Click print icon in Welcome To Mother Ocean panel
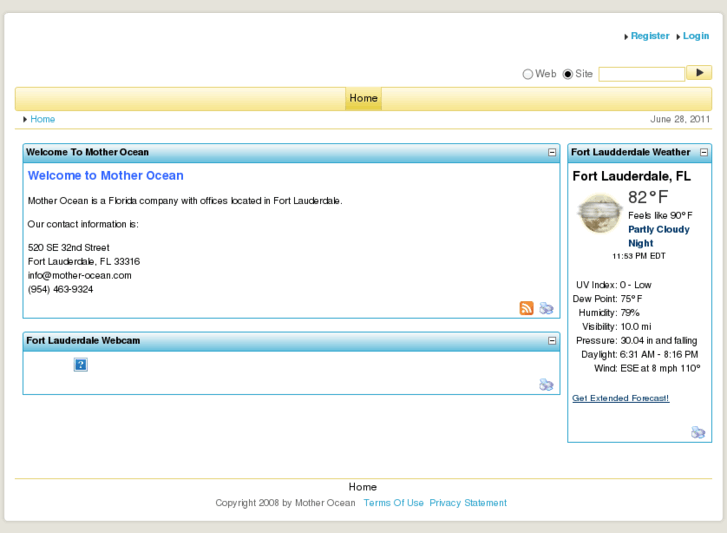This screenshot has width=727, height=545. tap(546, 308)
